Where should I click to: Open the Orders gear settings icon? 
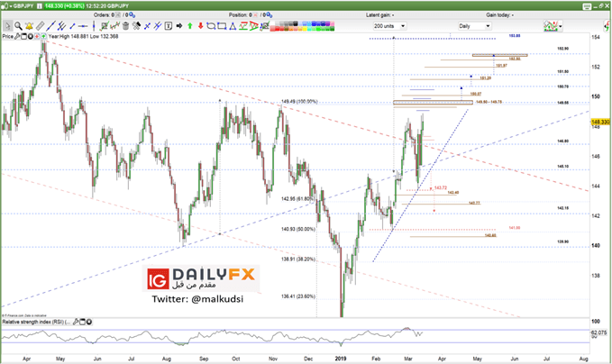pos(132,14)
